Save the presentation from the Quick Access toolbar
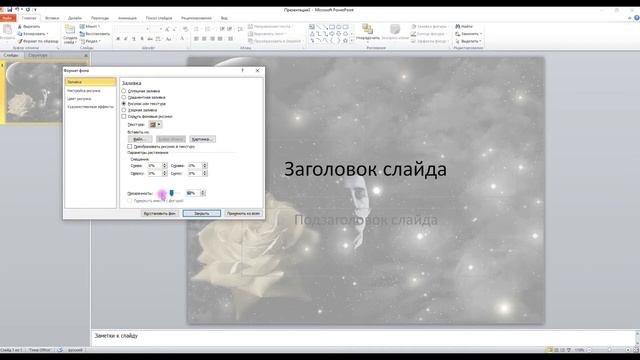Viewport: 640px width, 360px height. click(9, 9)
